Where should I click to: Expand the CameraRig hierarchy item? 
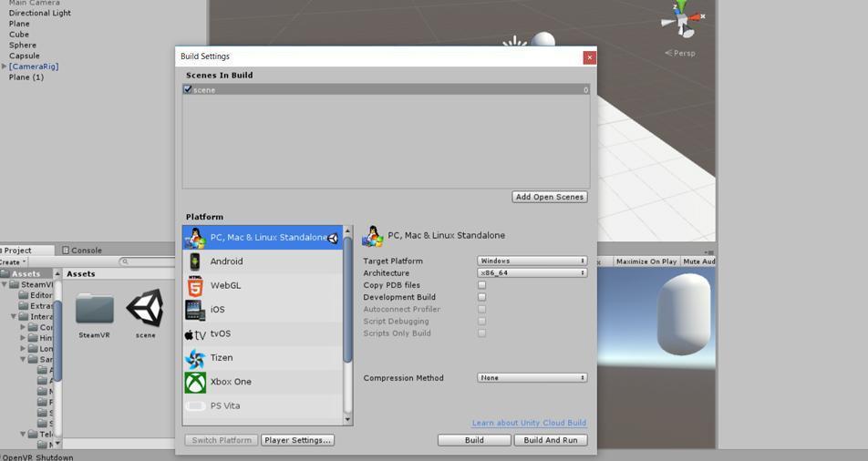5,67
